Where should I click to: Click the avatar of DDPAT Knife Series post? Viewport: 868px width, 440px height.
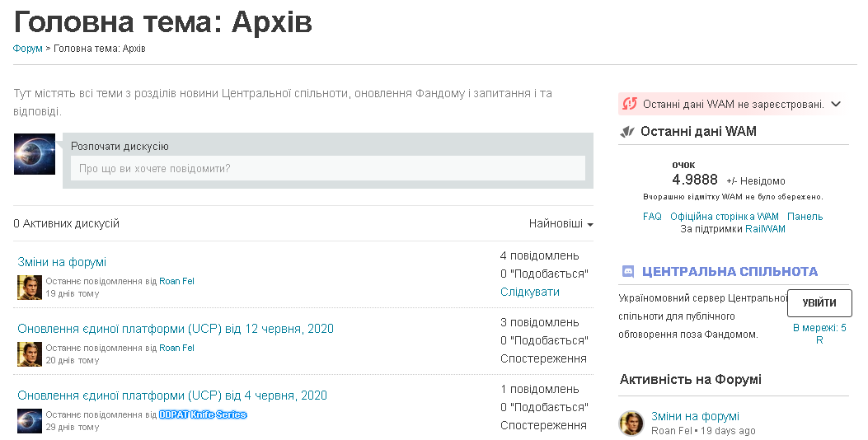tap(30, 420)
